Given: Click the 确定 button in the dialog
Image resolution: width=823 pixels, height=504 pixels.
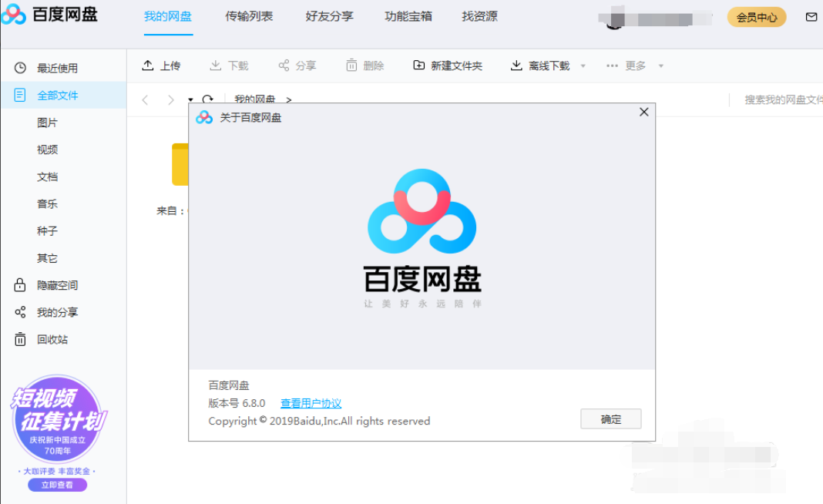Looking at the screenshot, I should coord(610,418).
